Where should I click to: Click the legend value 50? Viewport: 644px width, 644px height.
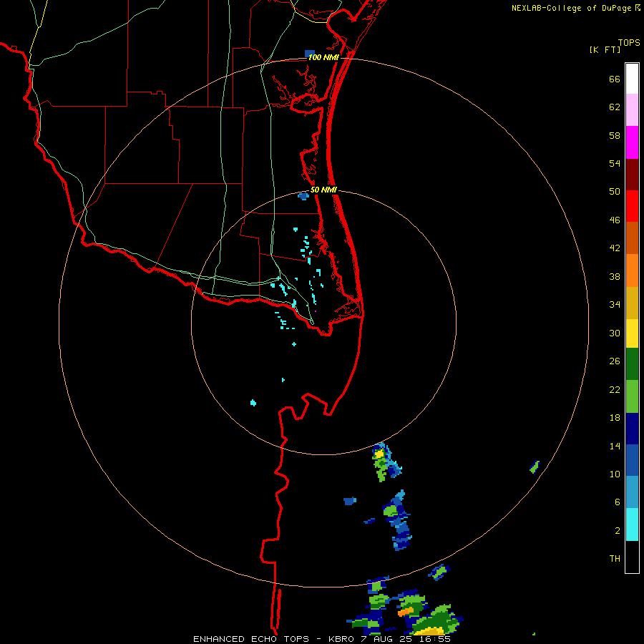(x=615, y=191)
